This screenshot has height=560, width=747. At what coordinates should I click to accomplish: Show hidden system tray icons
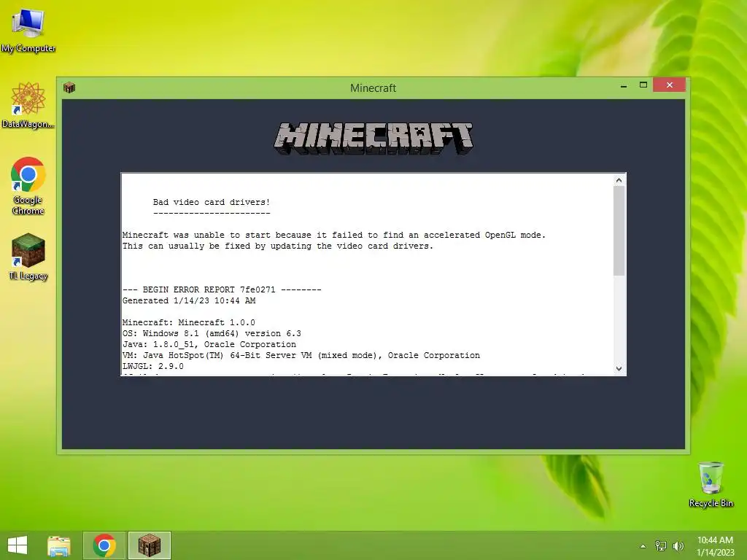pos(643,546)
